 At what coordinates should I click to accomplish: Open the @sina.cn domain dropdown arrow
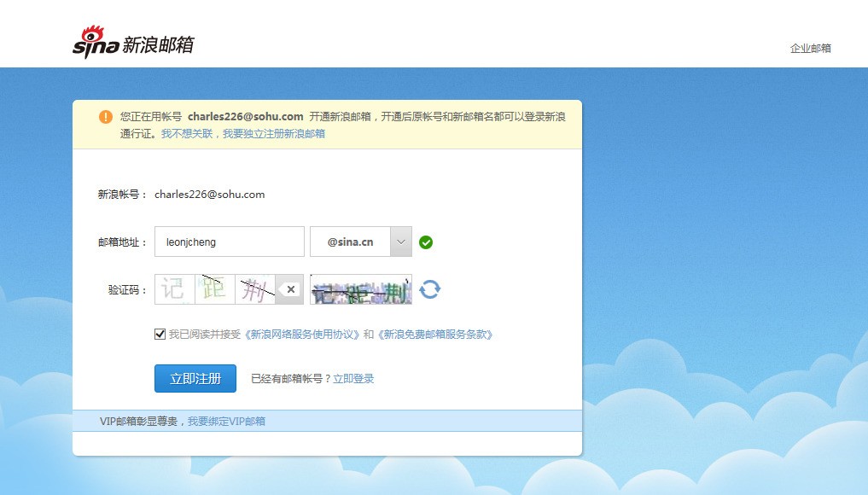pos(401,242)
